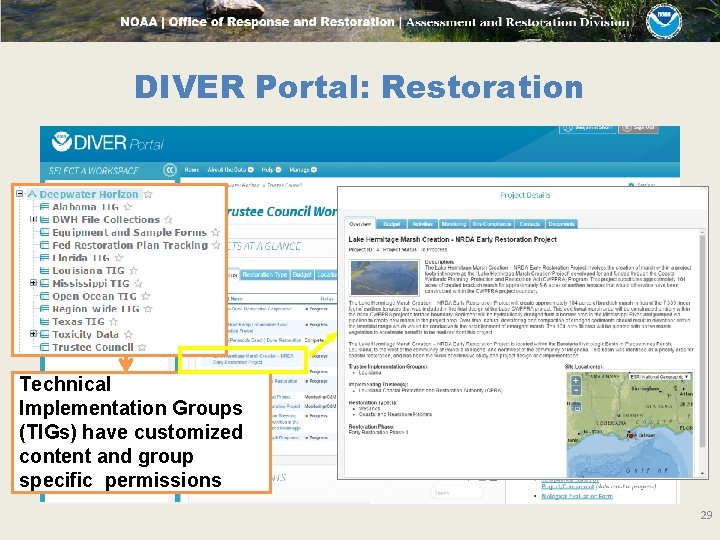Switch to the Activities tab
720x540 pixels.
point(422,224)
